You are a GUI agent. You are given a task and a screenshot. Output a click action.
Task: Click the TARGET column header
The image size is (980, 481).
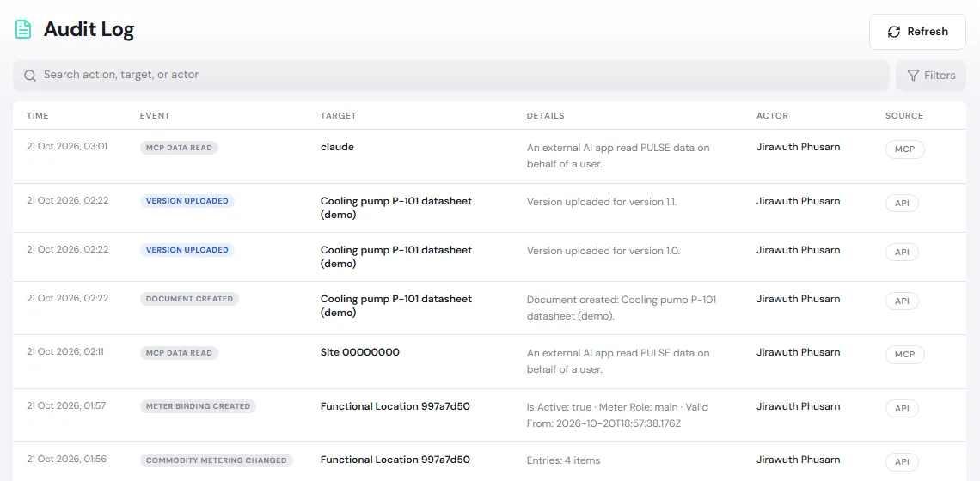pyautogui.click(x=339, y=116)
